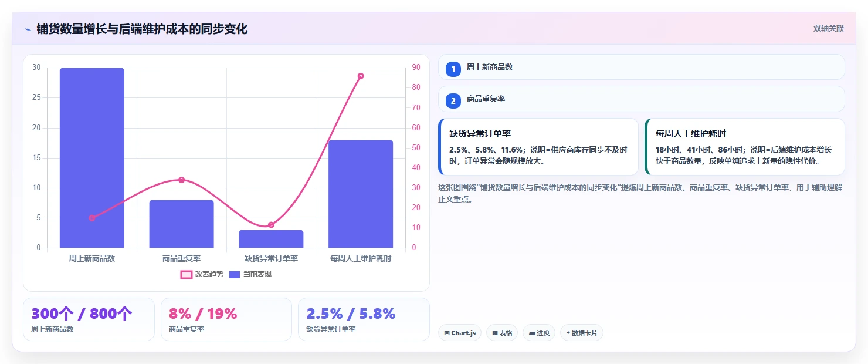The width and height of the screenshot is (868, 364).
Task: Select the 每周人工维护耗时 info card
Action: click(745, 147)
